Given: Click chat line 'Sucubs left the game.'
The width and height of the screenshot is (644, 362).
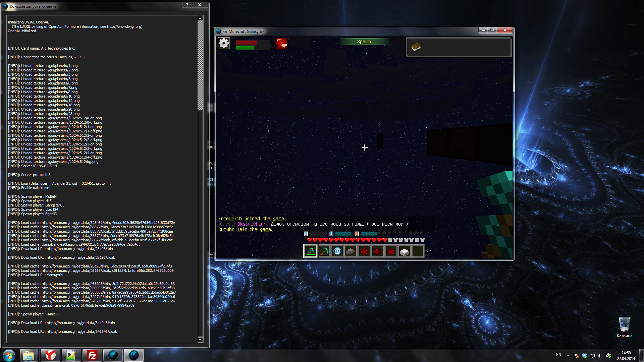Looking at the screenshot, I should (245, 229).
